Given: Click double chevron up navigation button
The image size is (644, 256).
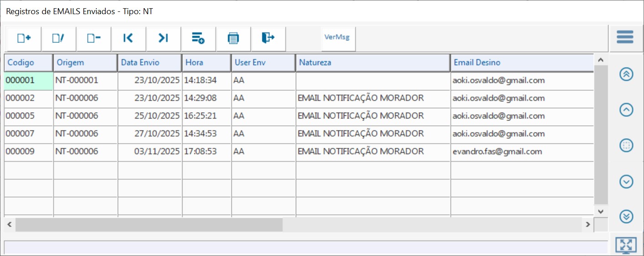Looking at the screenshot, I should pos(626,74).
